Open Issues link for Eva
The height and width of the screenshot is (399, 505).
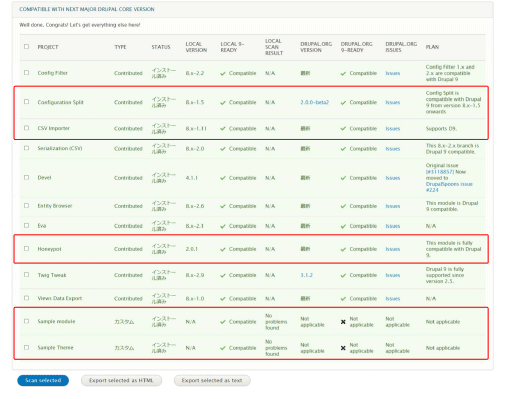393,226
